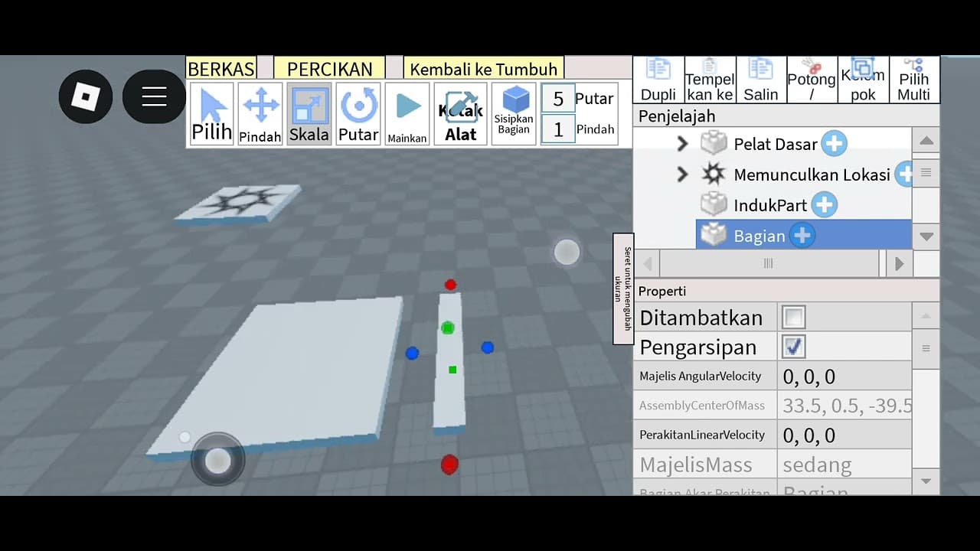Viewport: 980px width, 551px height.
Task: Click the bottom red scale handle
Action: pos(449,464)
